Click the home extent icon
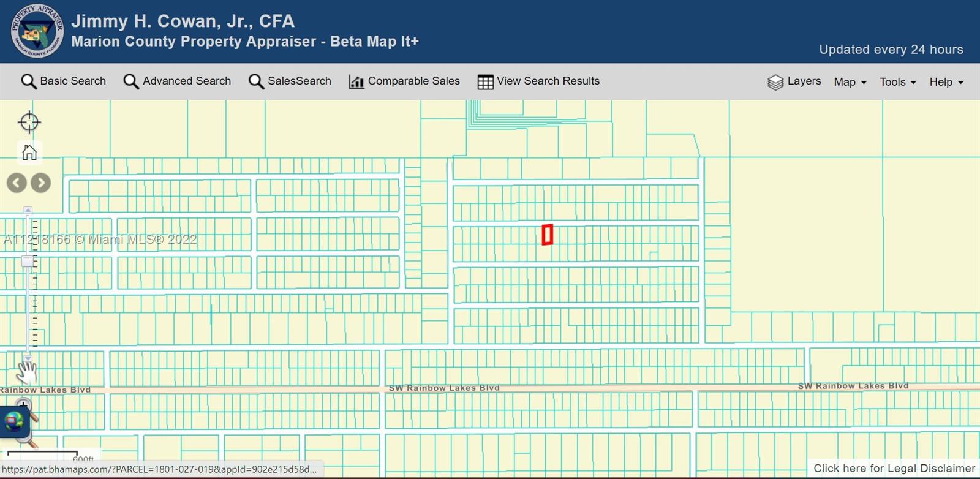 29,152
